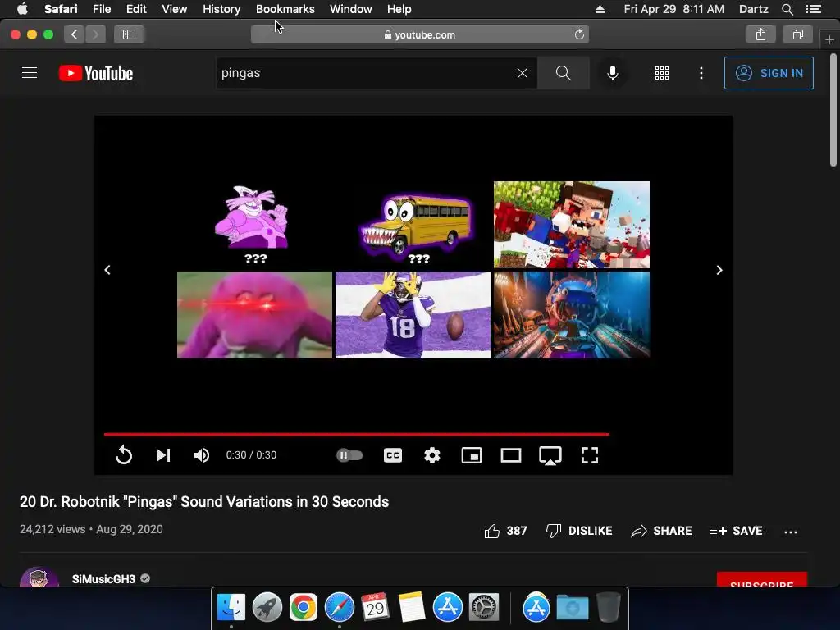Click the page vertical scrollbar
840x630 pixels.
point(833,110)
